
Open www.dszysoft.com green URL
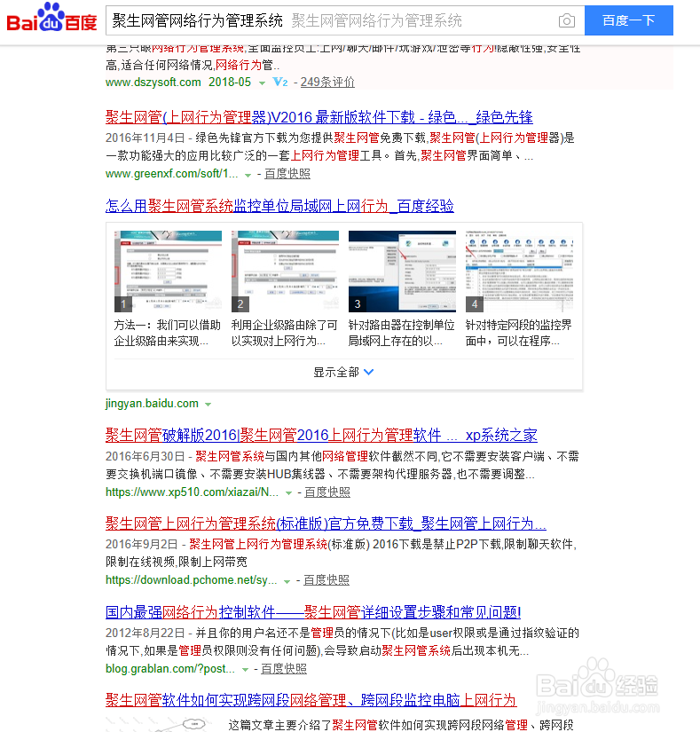(153, 83)
